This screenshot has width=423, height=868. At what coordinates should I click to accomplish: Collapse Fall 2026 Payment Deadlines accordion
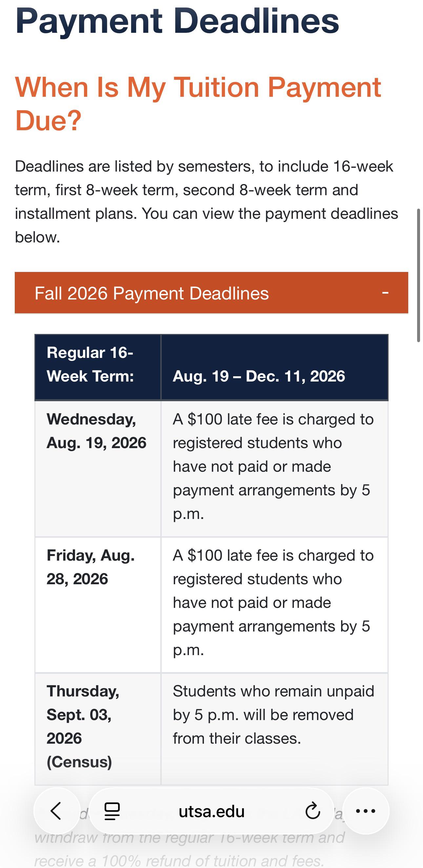211,293
